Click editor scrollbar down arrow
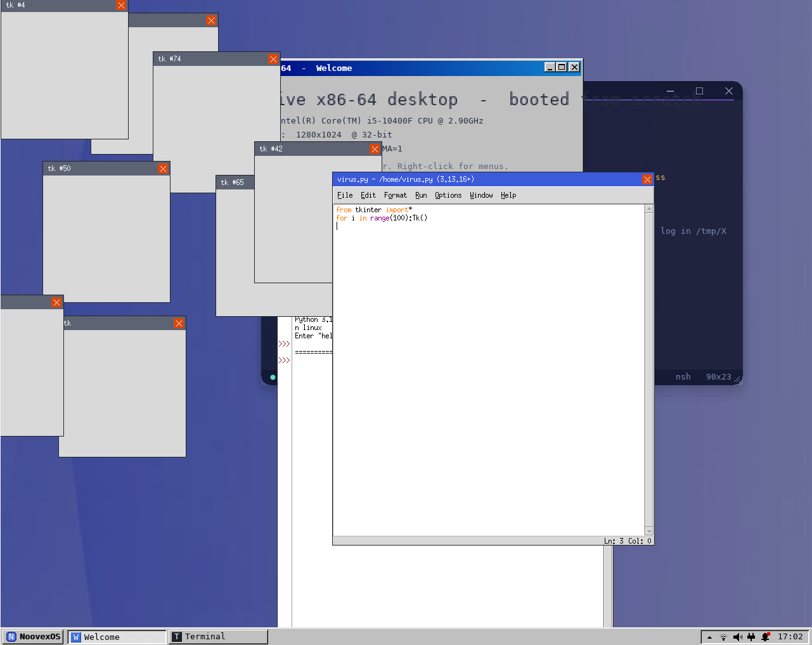Screen dimensions: 812x645 [649, 531]
